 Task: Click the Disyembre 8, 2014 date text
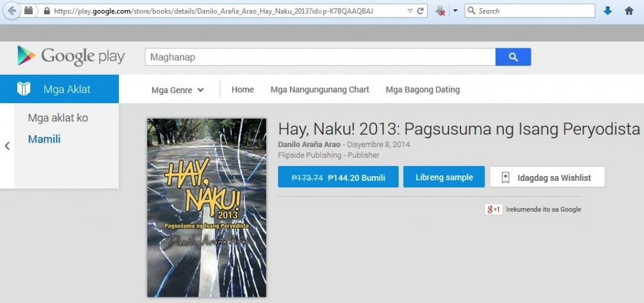379,145
